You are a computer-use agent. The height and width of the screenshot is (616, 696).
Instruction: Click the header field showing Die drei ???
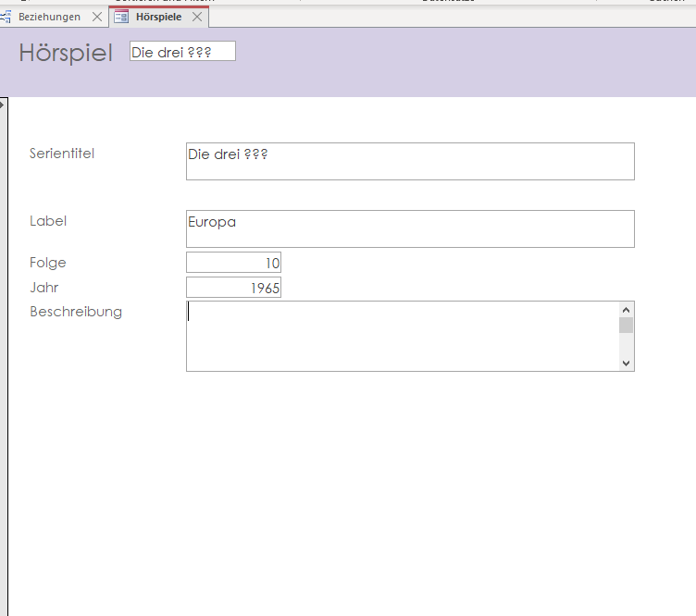point(182,52)
